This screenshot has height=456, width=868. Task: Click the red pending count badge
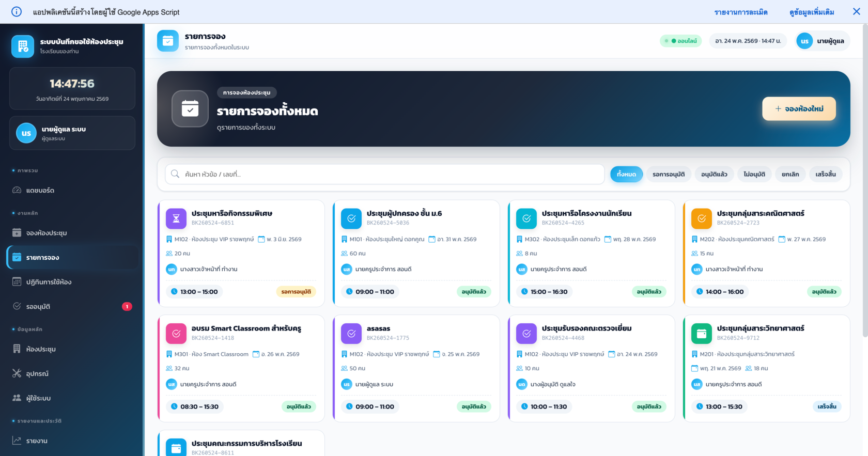point(127,306)
